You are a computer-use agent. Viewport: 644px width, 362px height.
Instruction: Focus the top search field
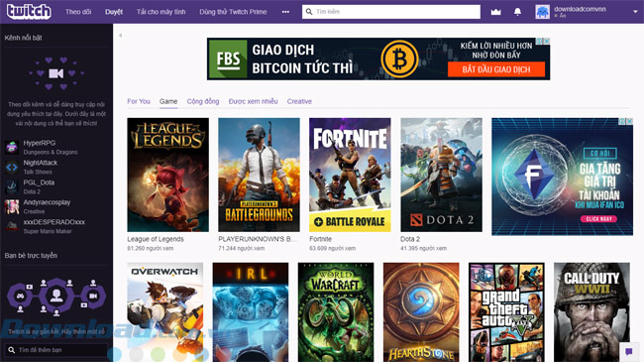[391, 12]
